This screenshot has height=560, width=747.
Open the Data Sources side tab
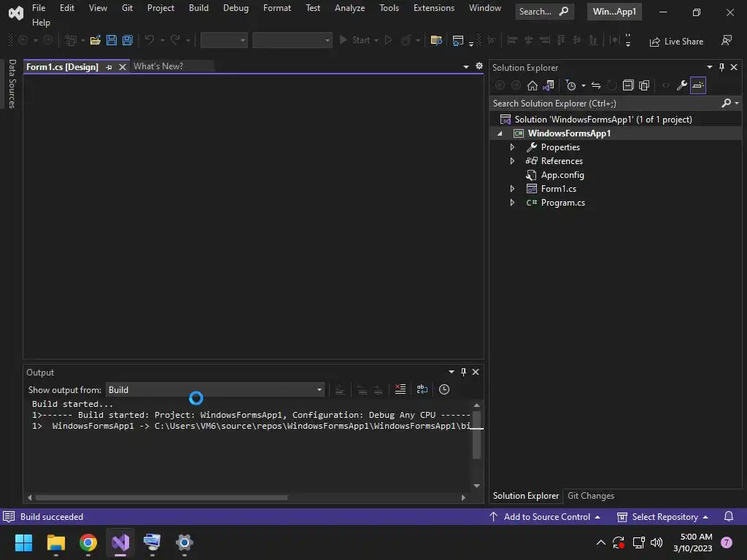(x=12, y=84)
